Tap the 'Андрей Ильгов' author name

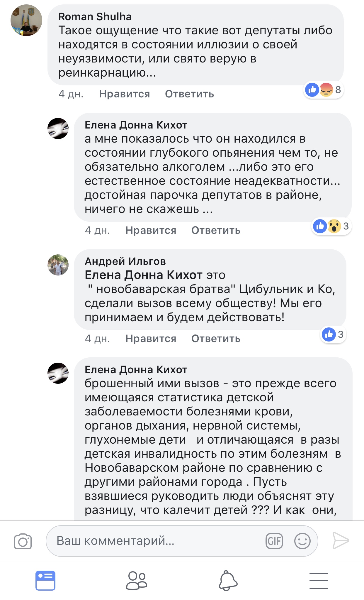click(x=125, y=261)
